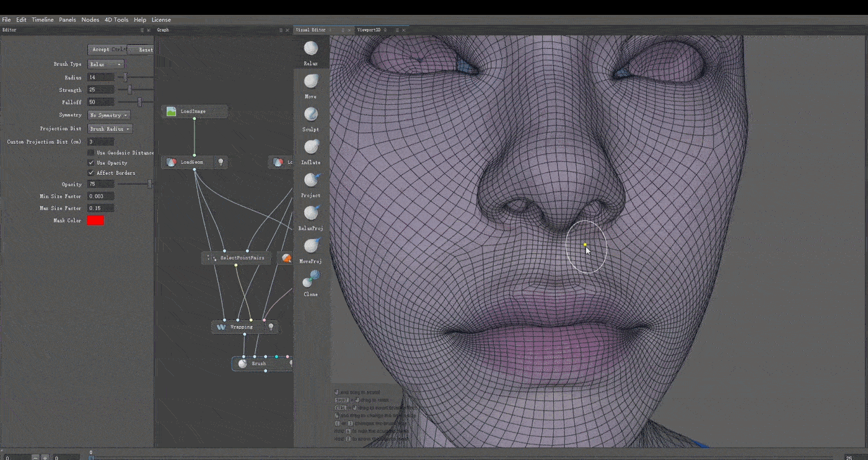Open the Help menu
868x460 pixels.
pyautogui.click(x=140, y=20)
